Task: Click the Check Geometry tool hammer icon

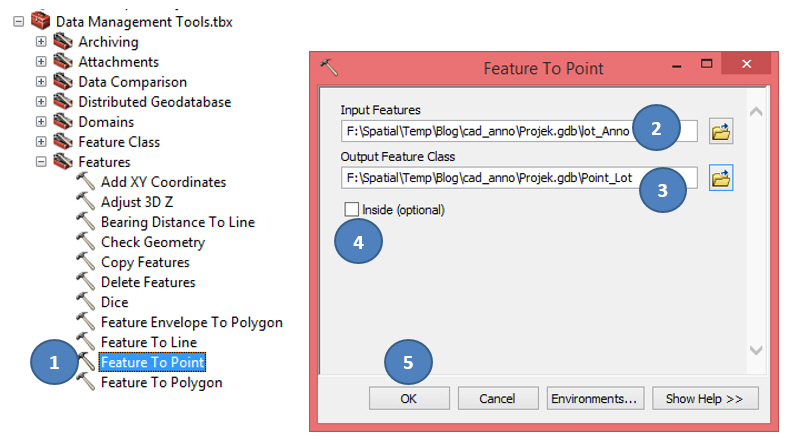Action: point(86,242)
